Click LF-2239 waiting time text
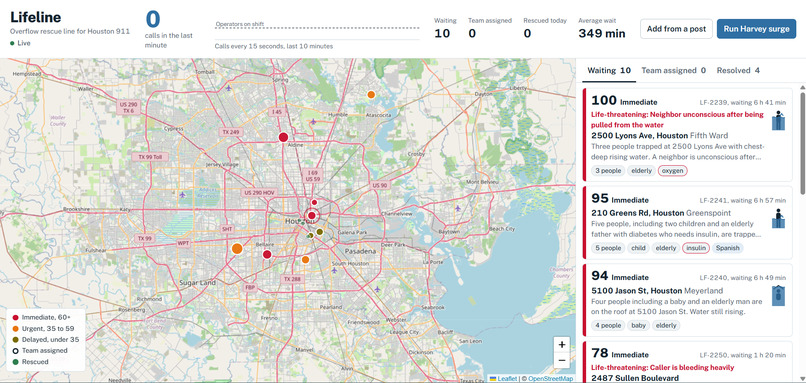 tap(742, 102)
